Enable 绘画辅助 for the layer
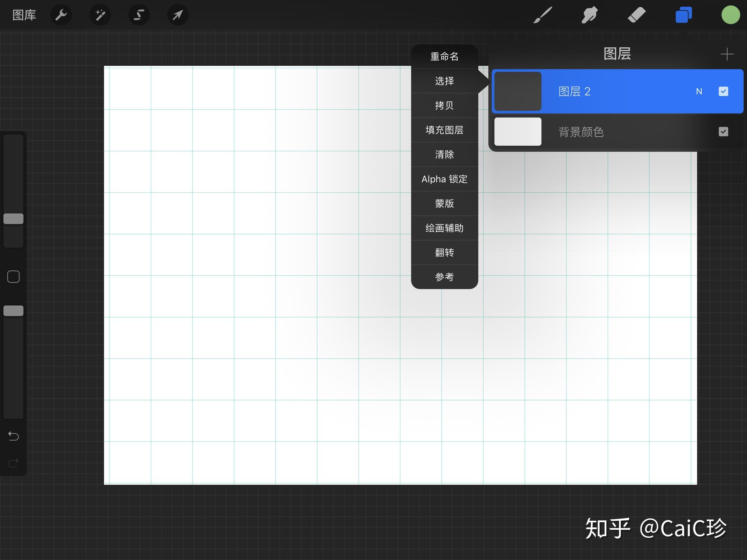Screen dimensions: 747x560 pos(444,228)
